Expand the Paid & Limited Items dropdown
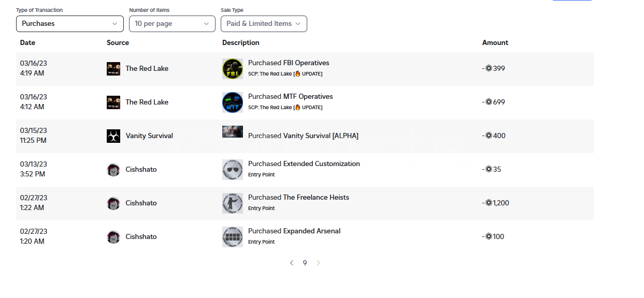644x298 pixels. pos(264,24)
